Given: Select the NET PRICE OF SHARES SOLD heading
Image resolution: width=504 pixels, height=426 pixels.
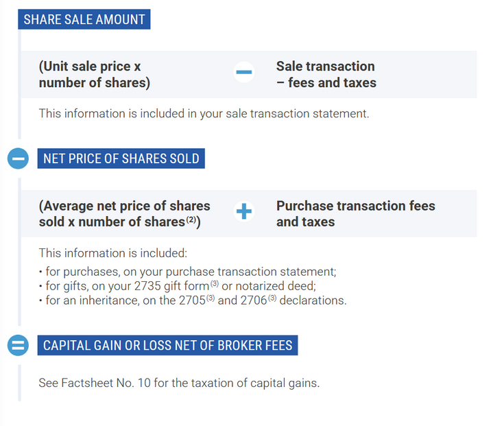Looking at the screenshot, I should pos(121,158).
